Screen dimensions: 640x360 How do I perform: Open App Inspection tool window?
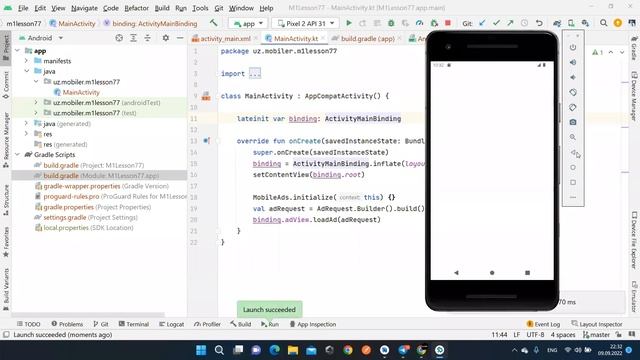click(313, 324)
